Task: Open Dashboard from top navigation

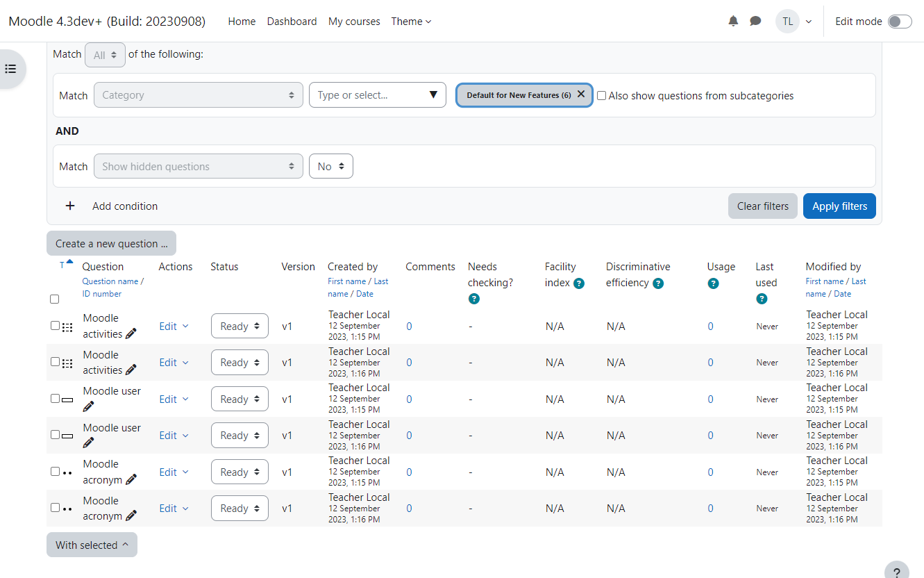Action: [292, 22]
